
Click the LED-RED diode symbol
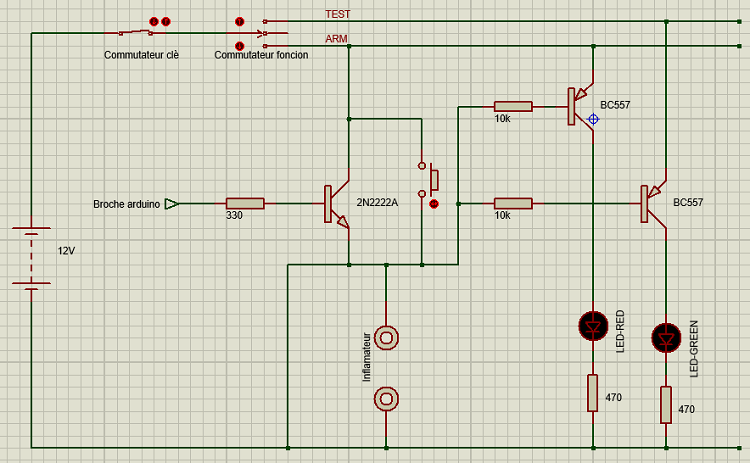point(593,326)
